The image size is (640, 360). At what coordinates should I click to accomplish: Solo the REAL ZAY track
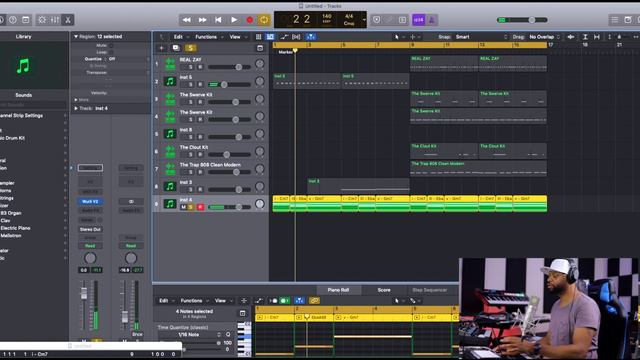coord(191,67)
